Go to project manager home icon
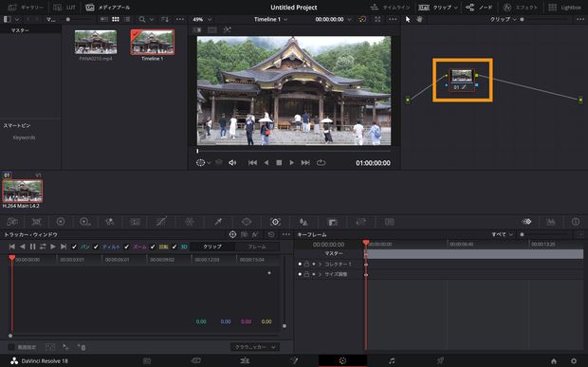Screen dimensions: 588x367 tap(554, 361)
